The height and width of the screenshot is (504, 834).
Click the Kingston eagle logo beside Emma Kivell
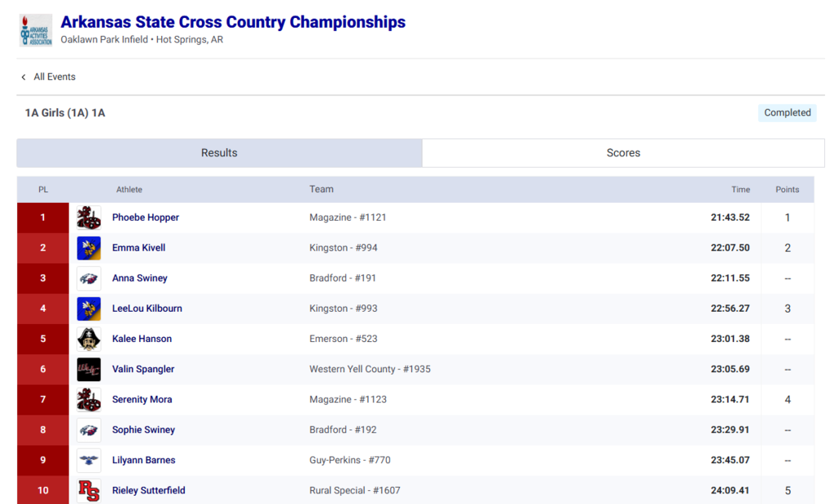(89, 248)
